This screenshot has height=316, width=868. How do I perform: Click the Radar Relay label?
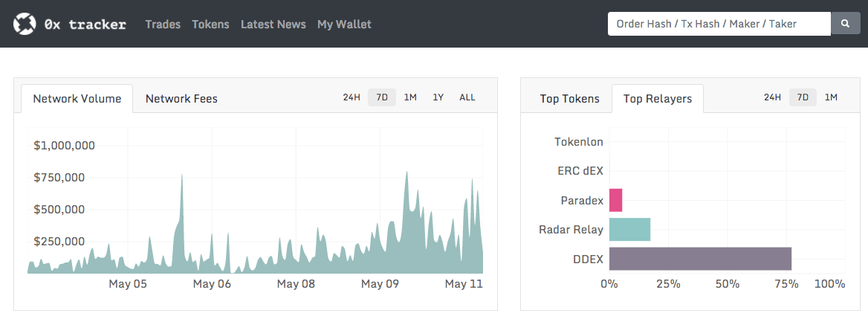click(571, 229)
